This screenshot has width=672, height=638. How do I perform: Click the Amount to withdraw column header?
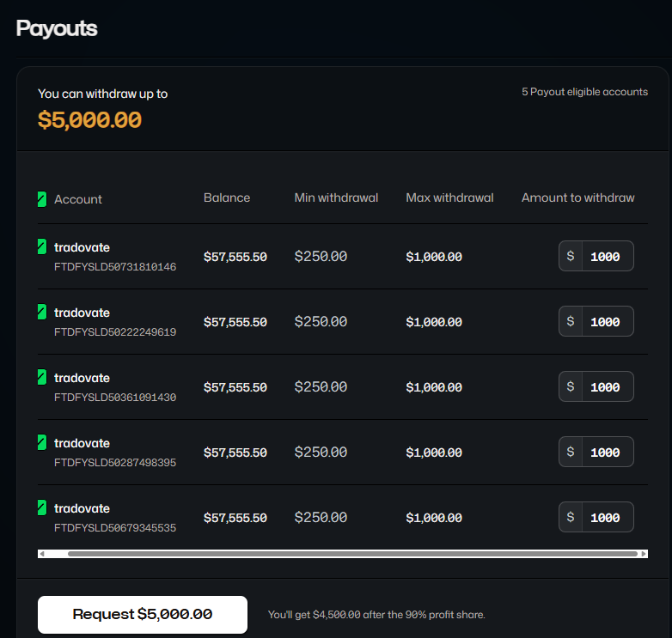[x=577, y=197]
